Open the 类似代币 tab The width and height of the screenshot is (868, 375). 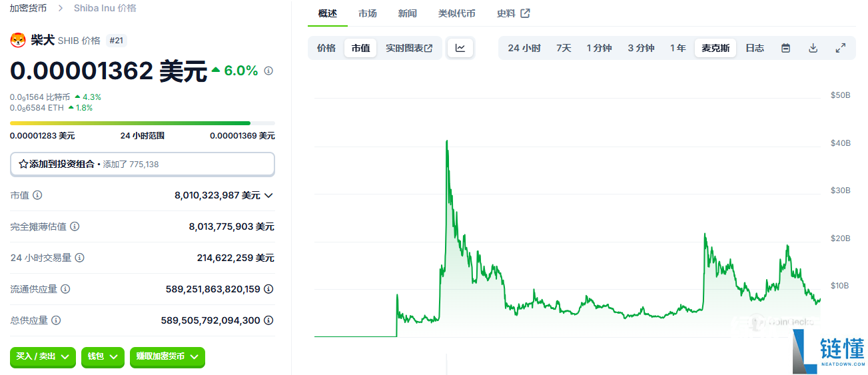(457, 13)
